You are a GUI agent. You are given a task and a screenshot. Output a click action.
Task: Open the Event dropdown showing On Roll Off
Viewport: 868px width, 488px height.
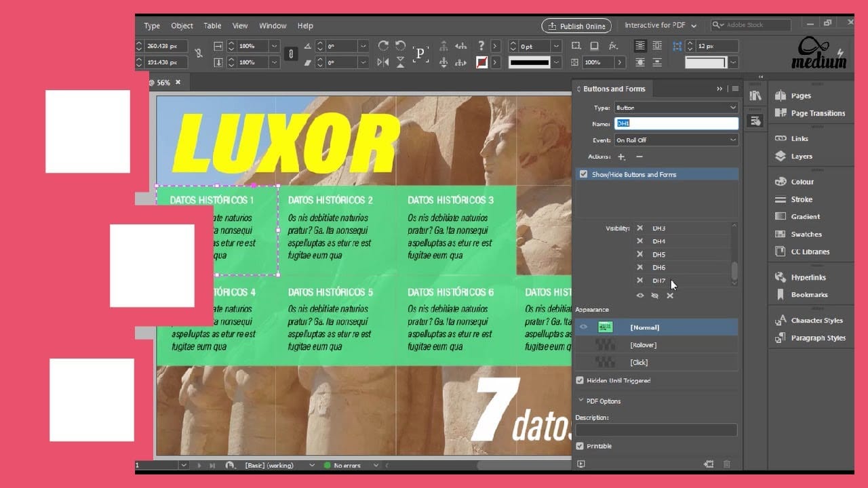(x=676, y=140)
